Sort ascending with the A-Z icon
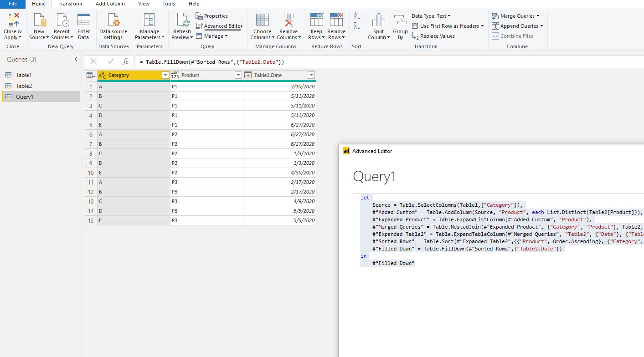Screen dimensions: 644x357 357,15
